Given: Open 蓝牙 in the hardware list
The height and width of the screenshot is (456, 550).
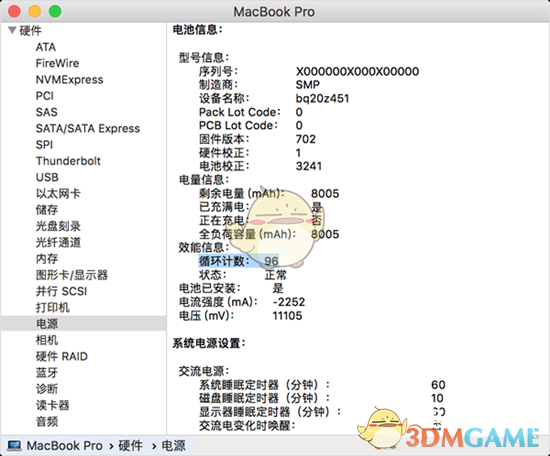Looking at the screenshot, I should 47,372.
